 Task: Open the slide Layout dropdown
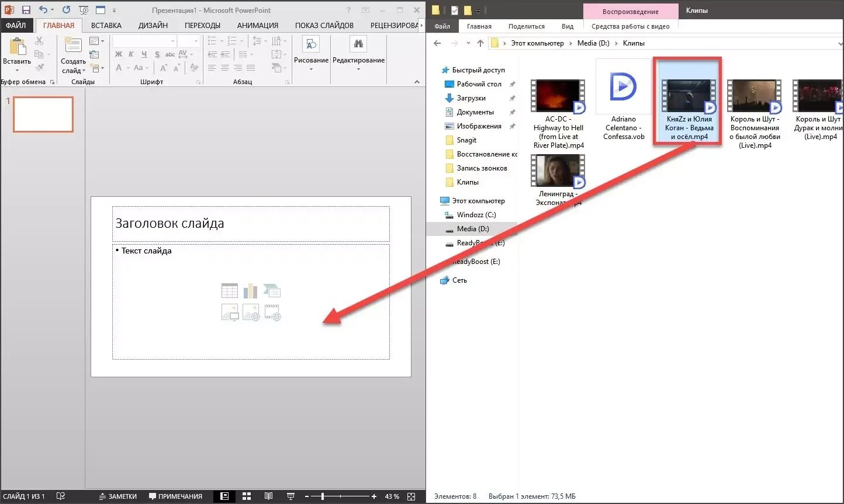(x=97, y=41)
